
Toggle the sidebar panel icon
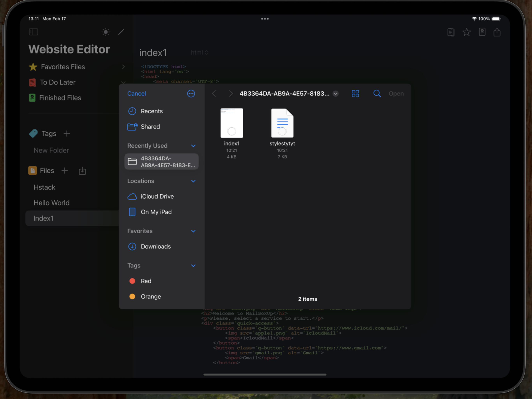pyautogui.click(x=33, y=32)
